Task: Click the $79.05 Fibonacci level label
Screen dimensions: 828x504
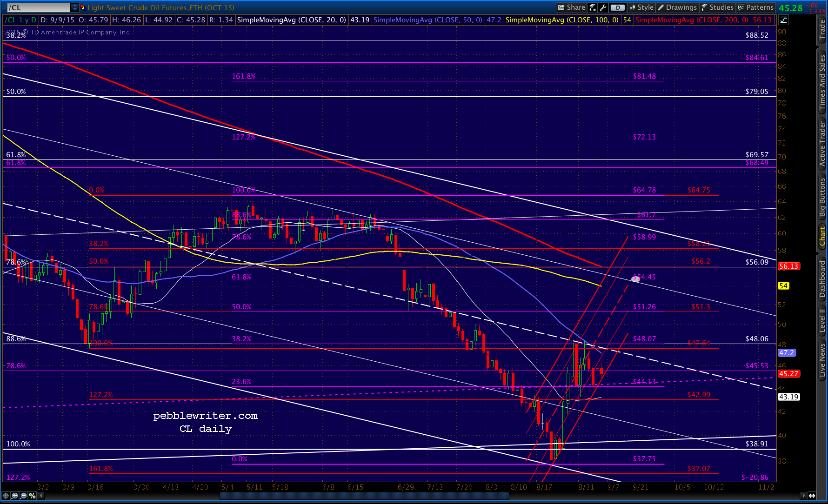Action: coord(756,92)
